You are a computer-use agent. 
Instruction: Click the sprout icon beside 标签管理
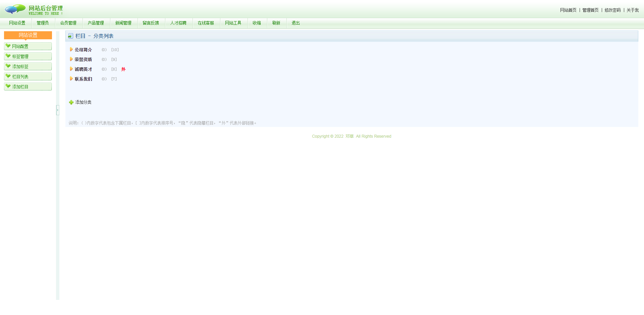point(8,56)
